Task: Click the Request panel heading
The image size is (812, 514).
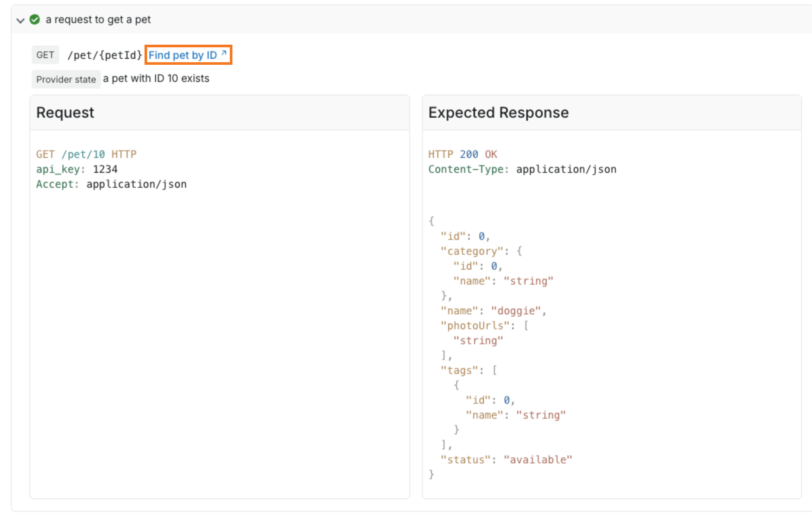Action: 65,112
